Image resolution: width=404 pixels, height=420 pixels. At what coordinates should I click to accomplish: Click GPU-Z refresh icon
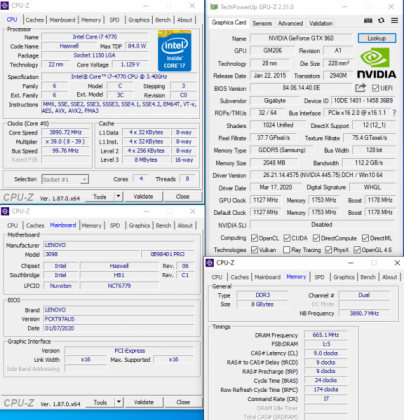[x=381, y=21]
